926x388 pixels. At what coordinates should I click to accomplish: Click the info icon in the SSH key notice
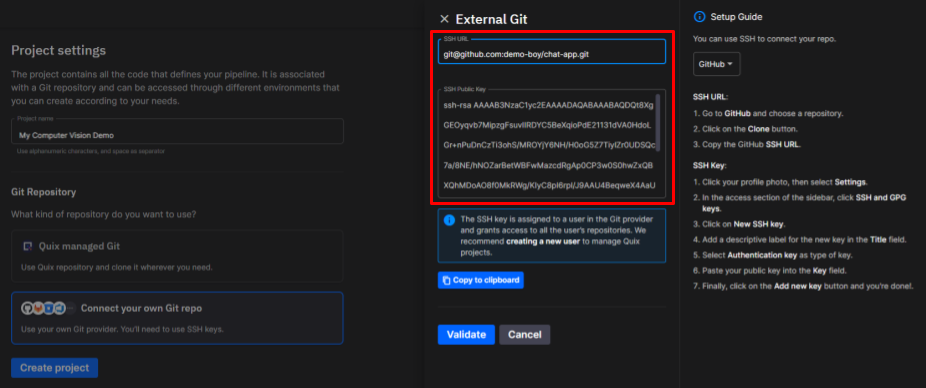pos(449,220)
